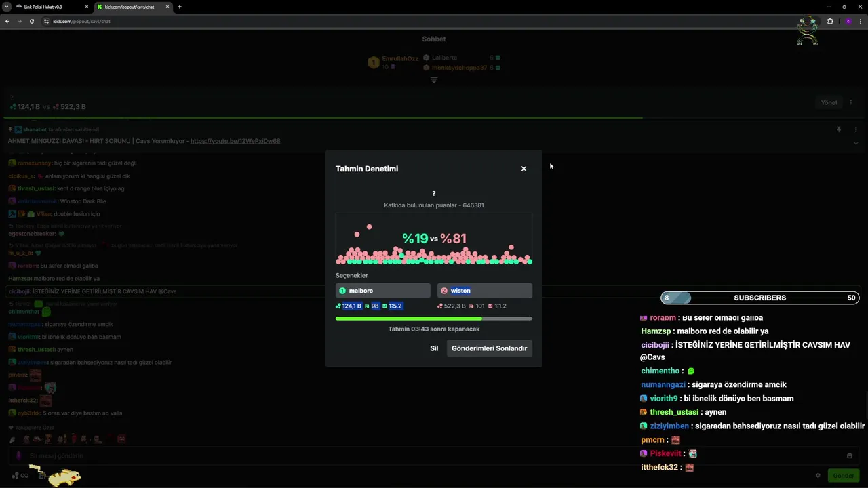Click wiston participant count 101

[477, 306]
